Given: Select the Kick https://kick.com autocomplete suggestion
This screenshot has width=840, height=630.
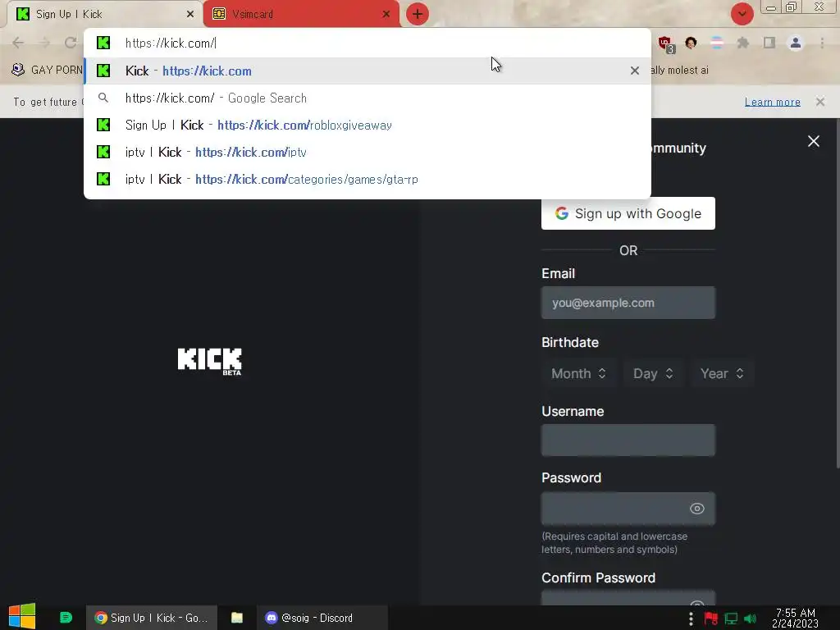Looking at the screenshot, I should coord(367,71).
